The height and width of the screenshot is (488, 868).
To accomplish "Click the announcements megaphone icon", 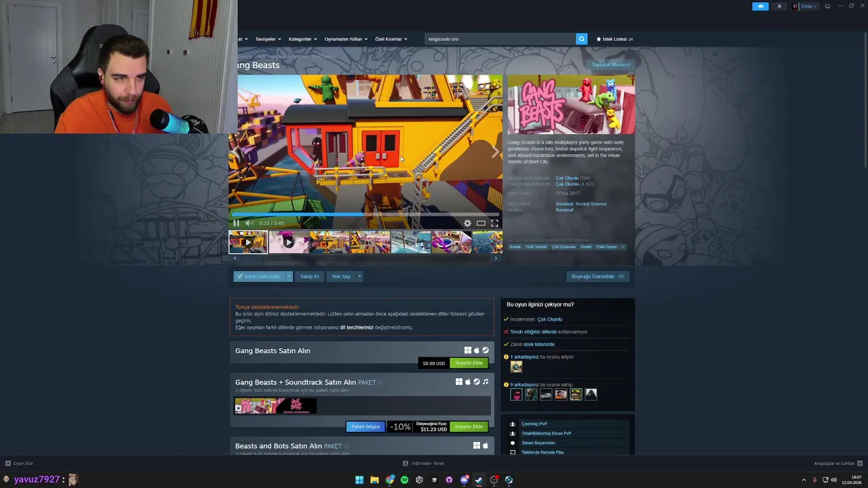I will coord(760,6).
